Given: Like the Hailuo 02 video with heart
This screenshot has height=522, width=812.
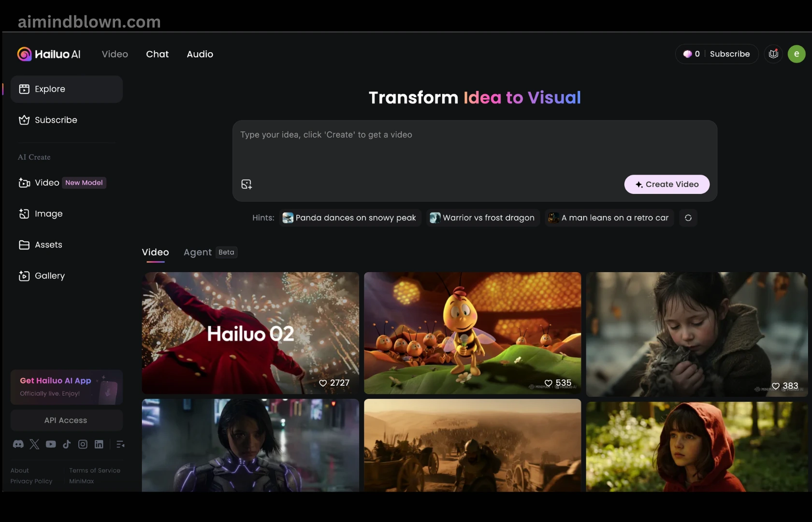Looking at the screenshot, I should pos(323,383).
